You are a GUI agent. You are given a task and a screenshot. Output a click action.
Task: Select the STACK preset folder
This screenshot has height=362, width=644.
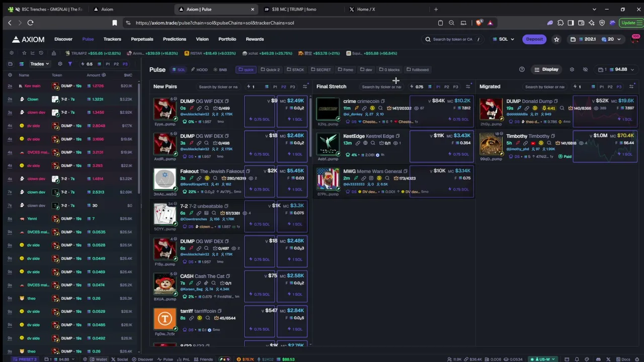coord(295,70)
